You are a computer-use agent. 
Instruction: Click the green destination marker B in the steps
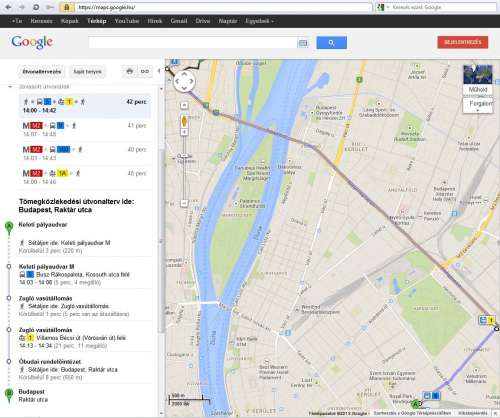(9, 394)
